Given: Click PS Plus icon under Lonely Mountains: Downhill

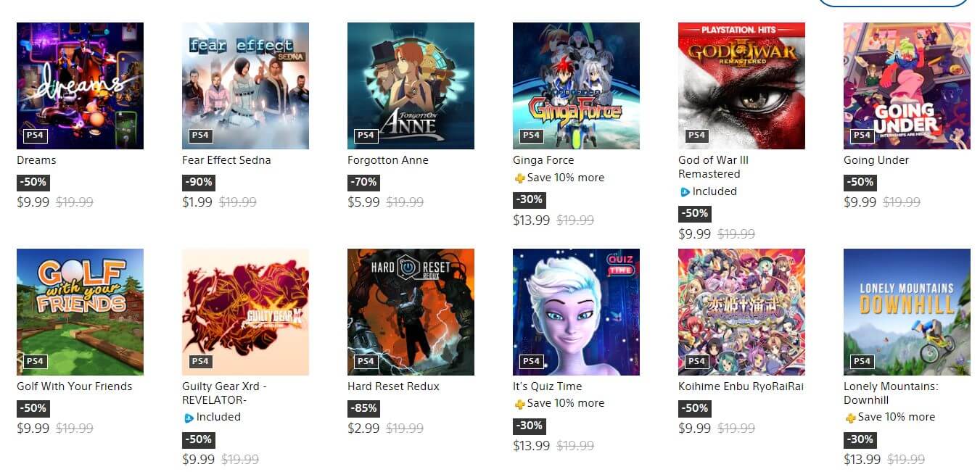Looking at the screenshot, I should click(x=850, y=418).
